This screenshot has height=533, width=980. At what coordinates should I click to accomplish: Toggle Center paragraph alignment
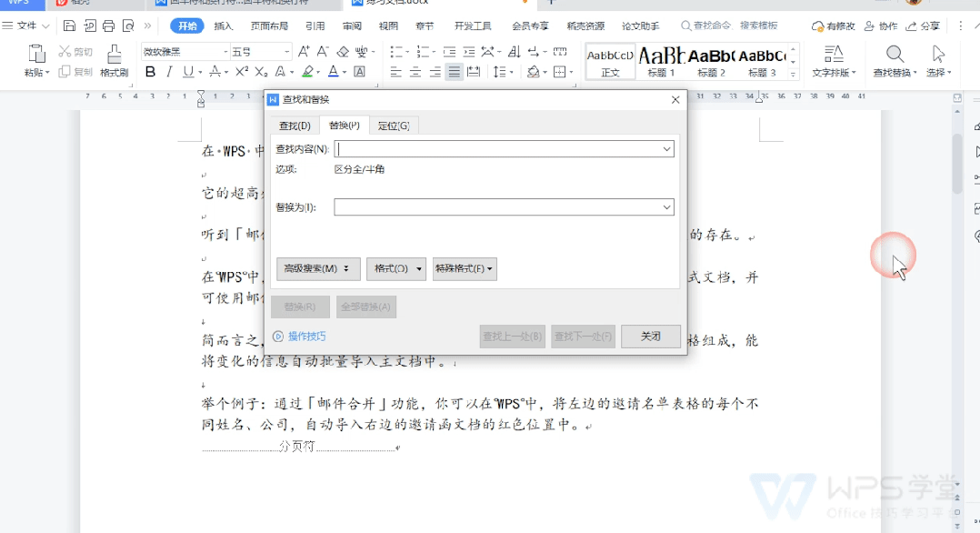pos(415,72)
